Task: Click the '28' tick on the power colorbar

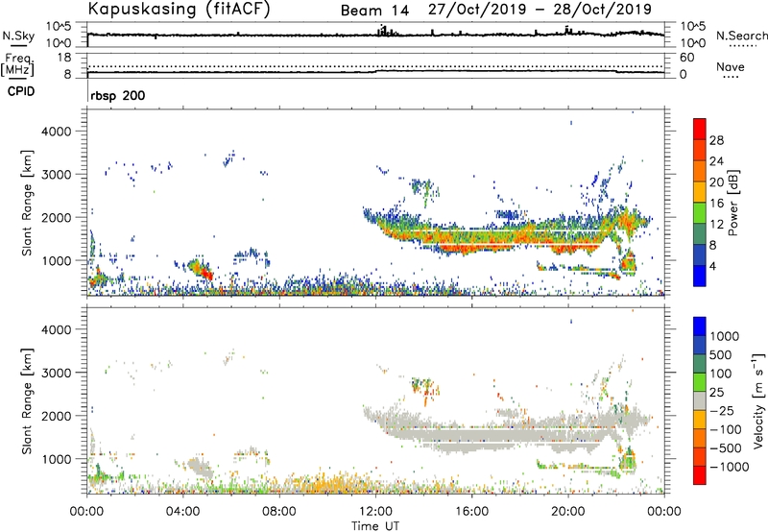Action: coord(716,140)
